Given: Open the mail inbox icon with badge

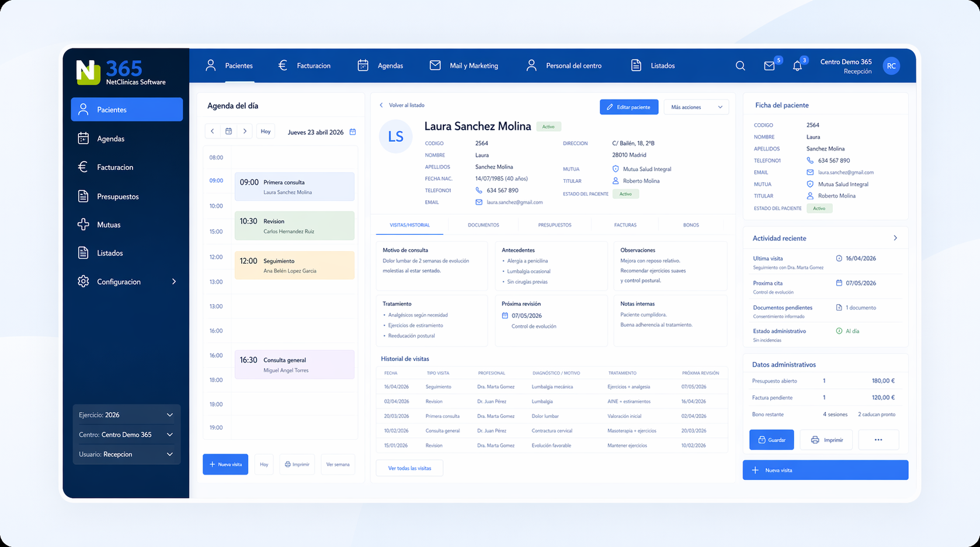Looking at the screenshot, I should pyautogui.click(x=769, y=66).
